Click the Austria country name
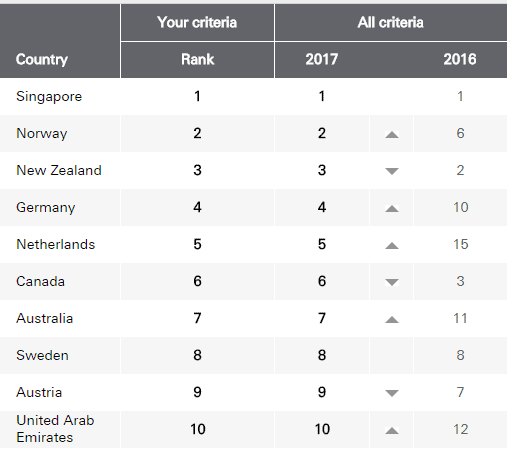The image size is (507, 449). 39,392
